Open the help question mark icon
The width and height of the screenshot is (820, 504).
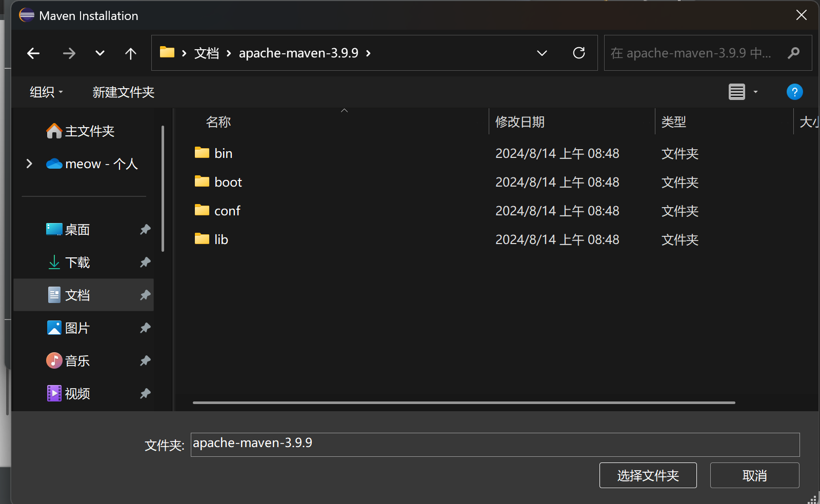(794, 92)
